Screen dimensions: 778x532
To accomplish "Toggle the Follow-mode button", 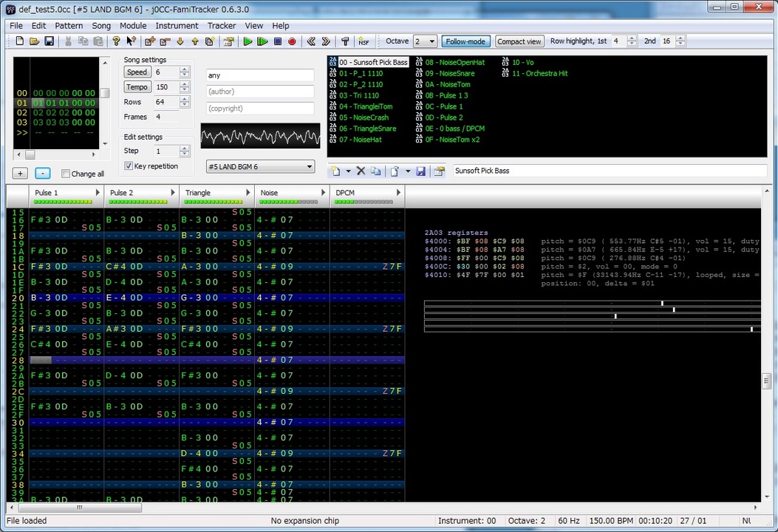I will click(x=465, y=41).
